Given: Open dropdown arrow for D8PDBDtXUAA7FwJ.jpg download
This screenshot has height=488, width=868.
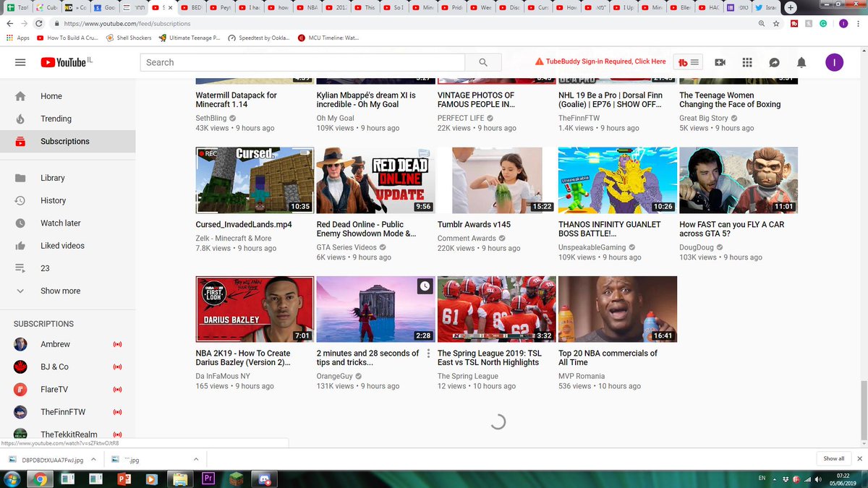Looking at the screenshot, I should point(94,459).
